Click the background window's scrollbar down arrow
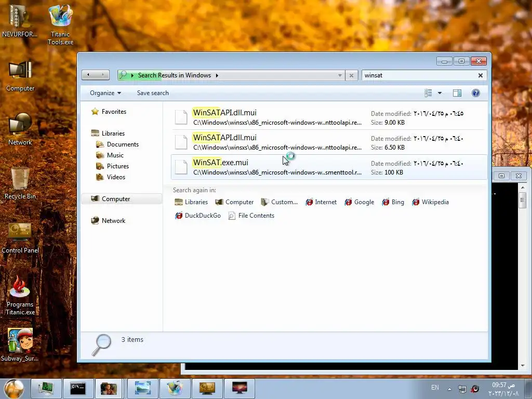Image resolution: width=532 pixels, height=399 pixels. pyautogui.click(x=523, y=365)
